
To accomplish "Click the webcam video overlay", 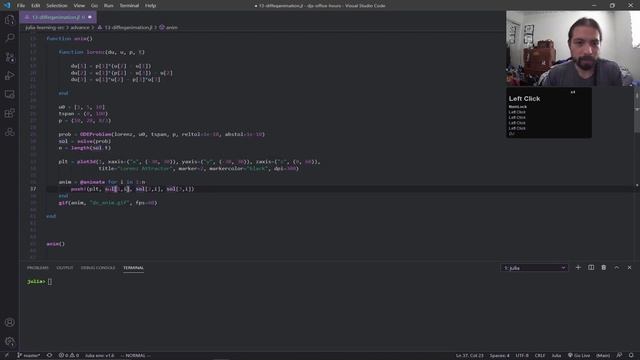I will pyautogui.click(x=573, y=48).
